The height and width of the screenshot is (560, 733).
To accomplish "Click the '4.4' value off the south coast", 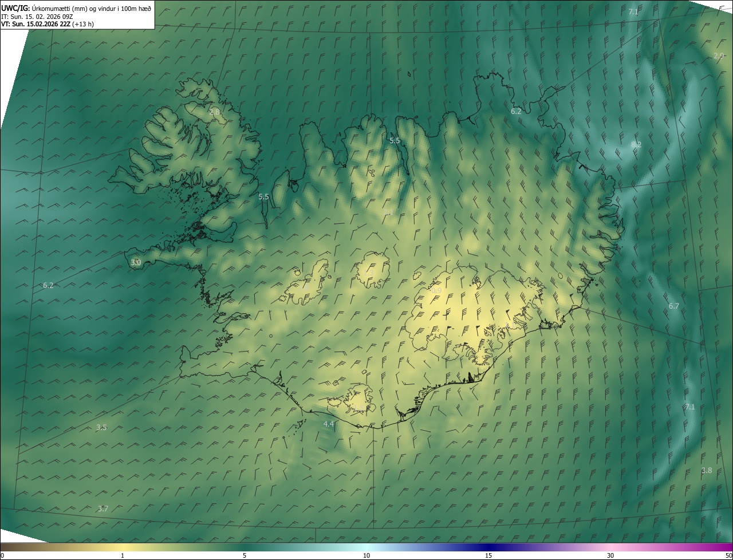I will pos(328,424).
